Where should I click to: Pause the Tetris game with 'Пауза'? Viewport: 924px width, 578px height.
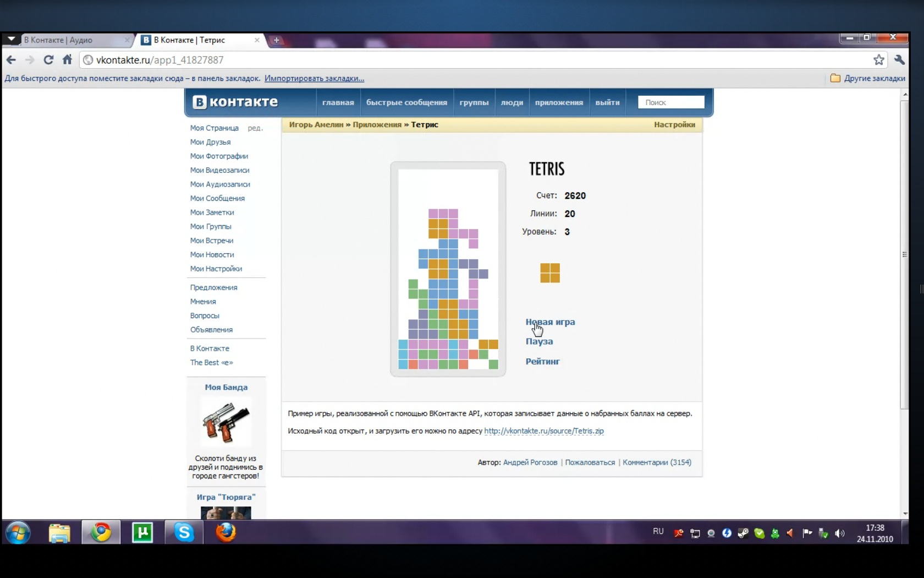pyautogui.click(x=539, y=341)
